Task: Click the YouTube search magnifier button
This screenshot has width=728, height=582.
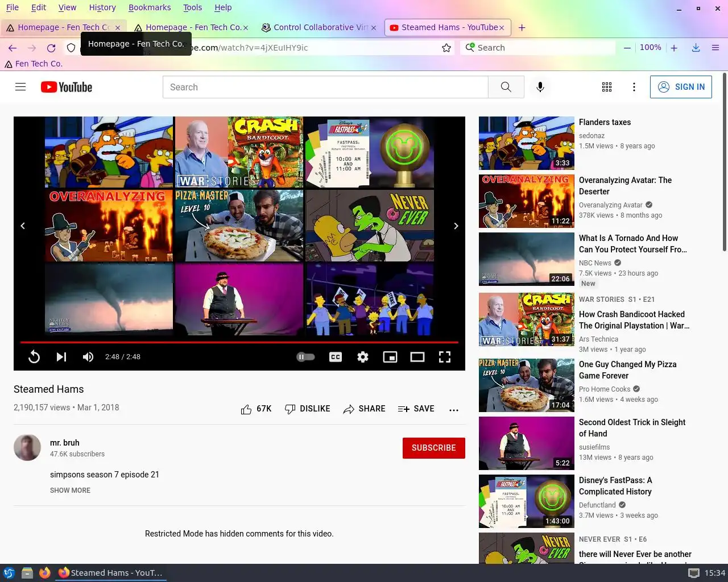Action: (506, 87)
